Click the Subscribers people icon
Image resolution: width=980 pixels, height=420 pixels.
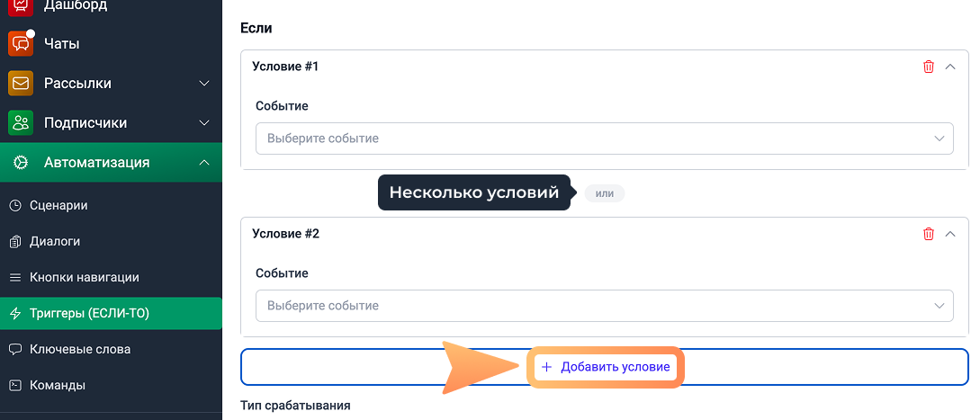coord(21,123)
